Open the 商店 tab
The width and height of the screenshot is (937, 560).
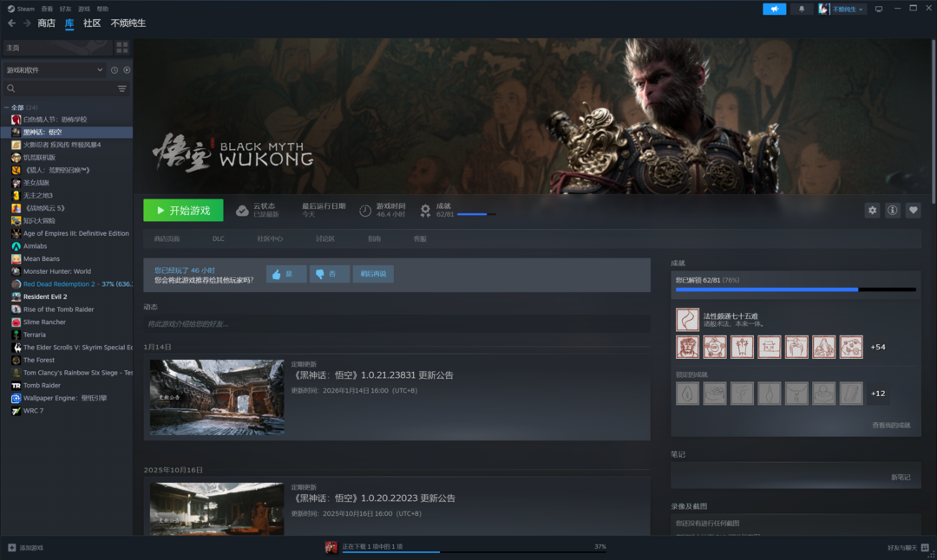click(46, 23)
